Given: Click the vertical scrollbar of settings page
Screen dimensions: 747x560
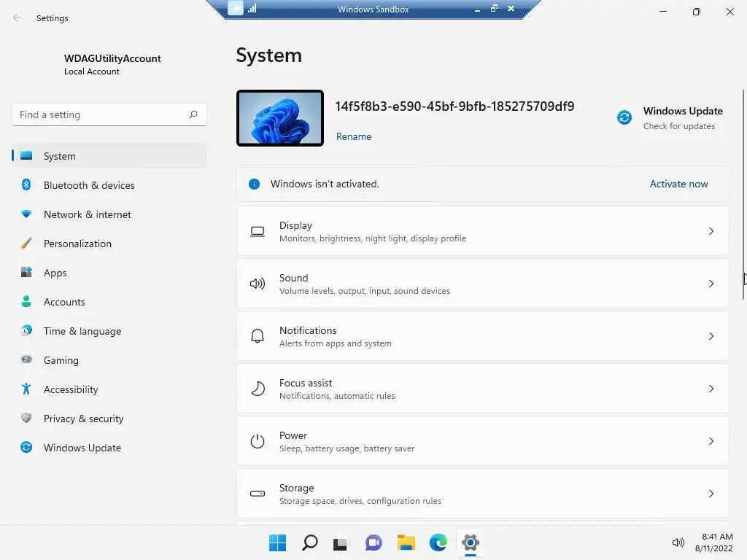Looking at the screenshot, I should coord(743,194).
